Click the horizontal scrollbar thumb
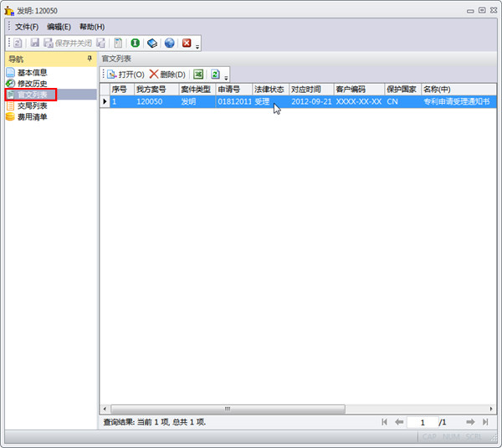The image size is (502, 448). pyautogui.click(x=228, y=409)
